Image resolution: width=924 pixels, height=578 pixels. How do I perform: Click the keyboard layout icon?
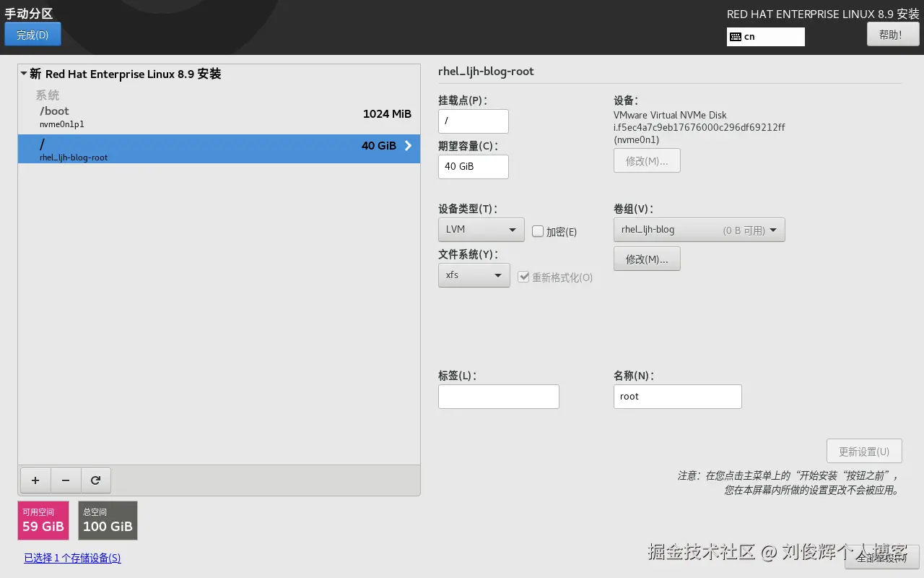click(x=736, y=37)
